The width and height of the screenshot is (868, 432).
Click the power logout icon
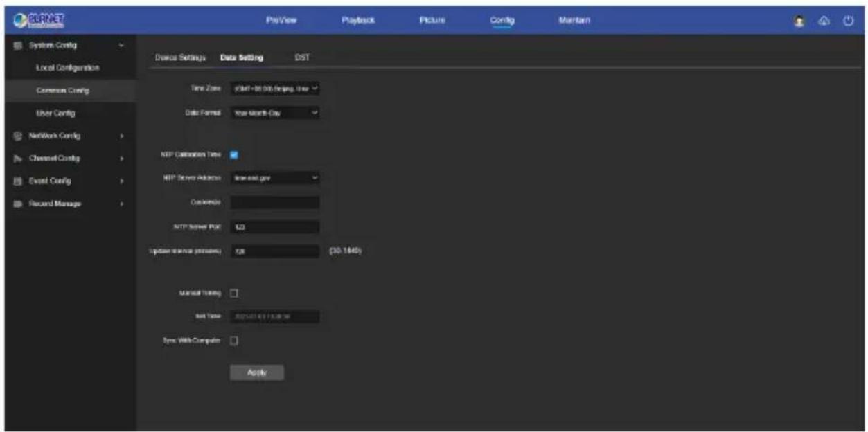pyautogui.click(x=847, y=21)
